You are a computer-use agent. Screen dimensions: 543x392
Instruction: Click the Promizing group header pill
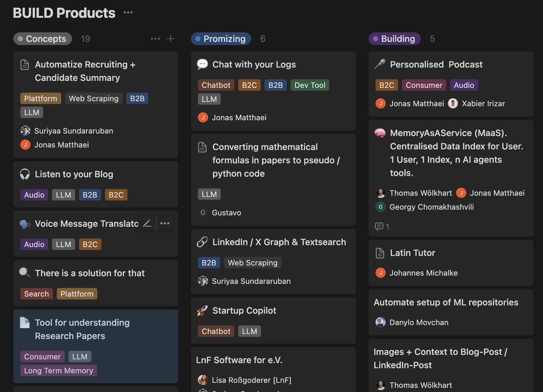(x=221, y=38)
